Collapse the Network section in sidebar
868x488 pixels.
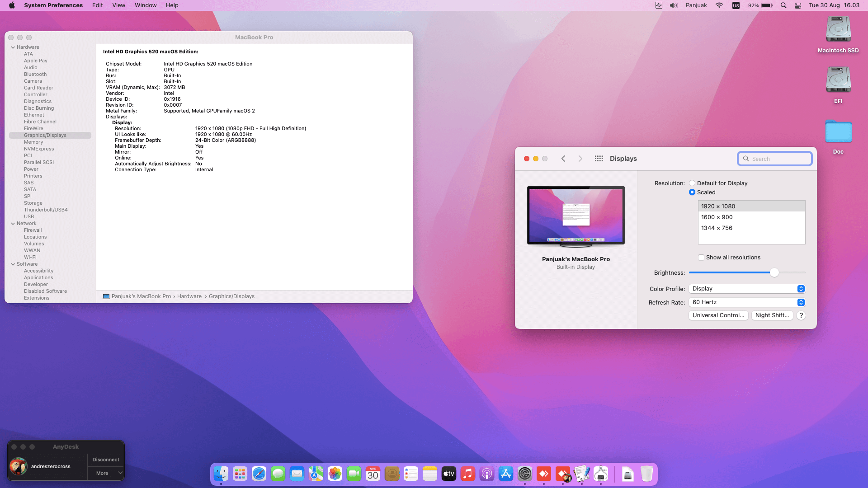click(x=13, y=223)
